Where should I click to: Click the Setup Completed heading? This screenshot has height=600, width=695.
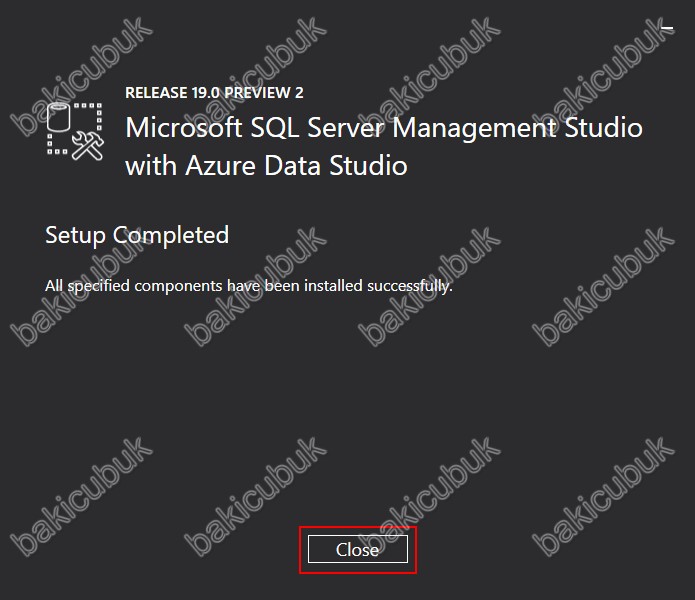(x=137, y=235)
